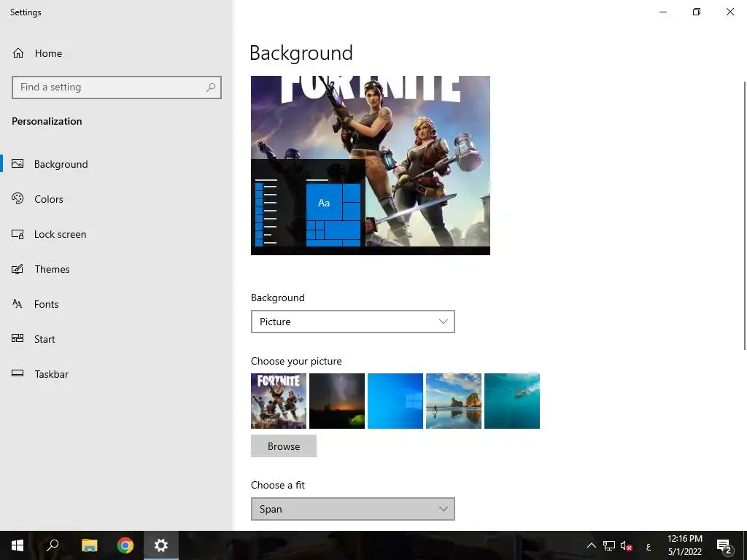Launch File Explorer from taskbar

coord(89,545)
